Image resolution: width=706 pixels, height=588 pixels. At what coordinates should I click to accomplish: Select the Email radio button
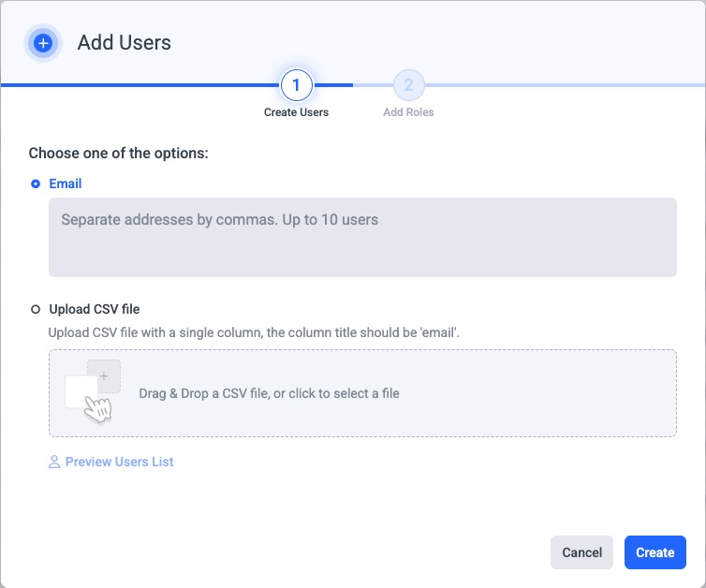pos(36,184)
